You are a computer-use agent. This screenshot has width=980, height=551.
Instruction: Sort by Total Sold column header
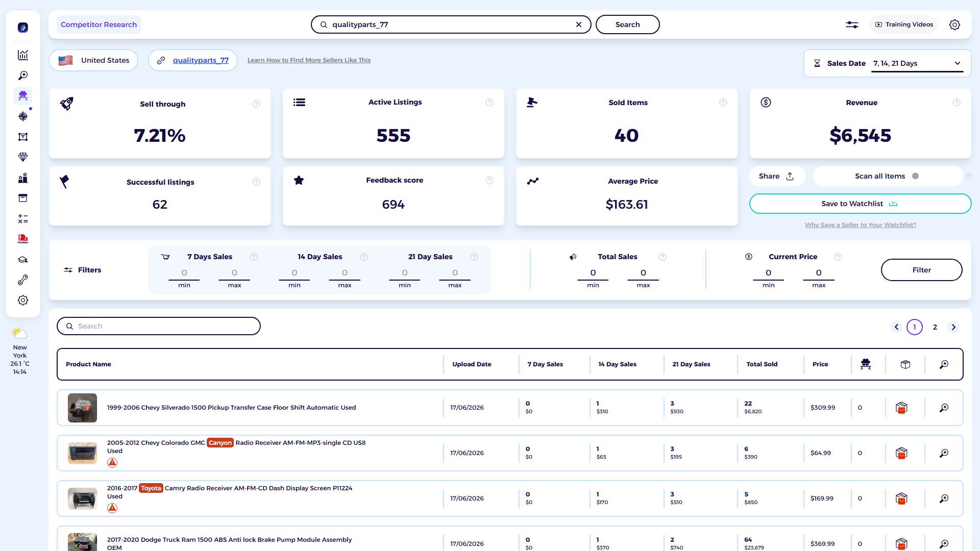tap(762, 364)
